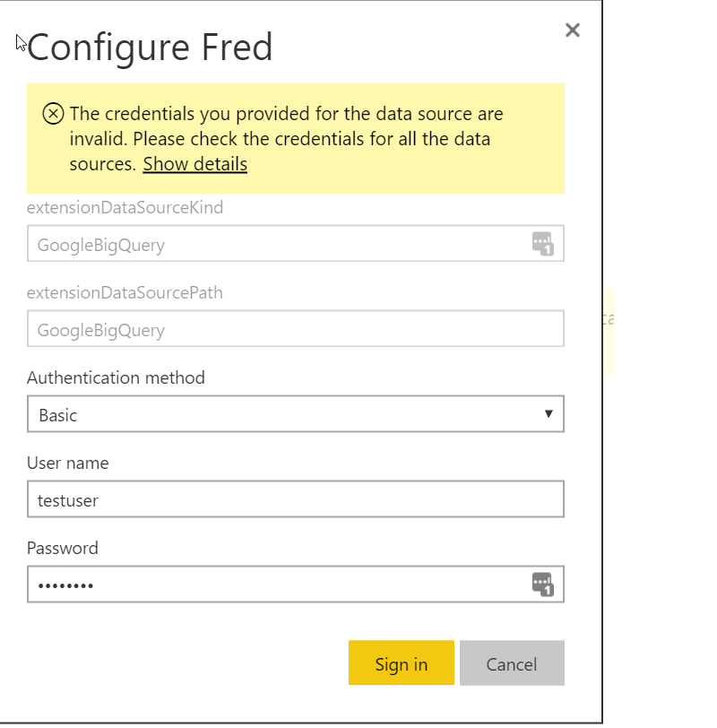Open Show details link in error banner

tap(194, 164)
